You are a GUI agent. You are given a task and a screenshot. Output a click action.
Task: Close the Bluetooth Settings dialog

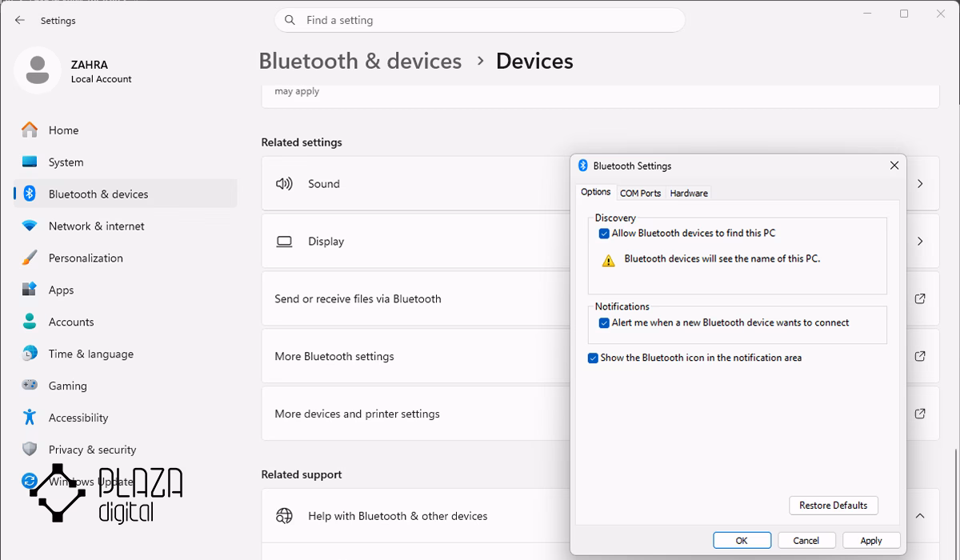click(894, 166)
